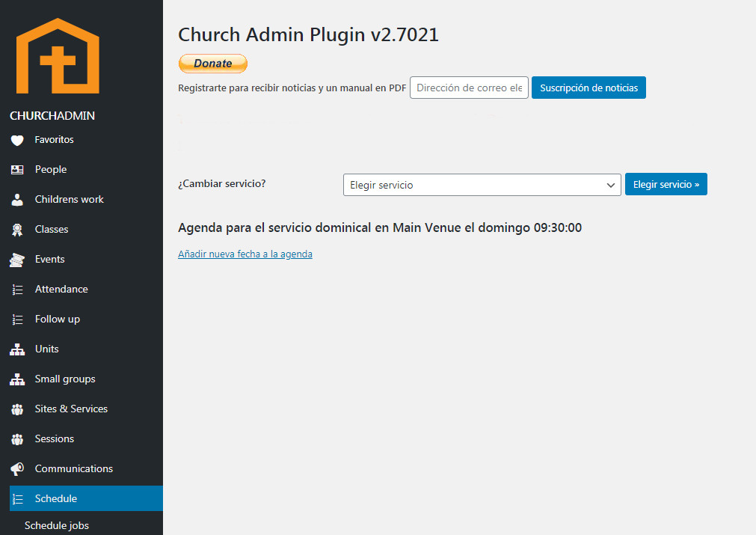
Task: Go to Small groups section
Action: tap(65, 379)
